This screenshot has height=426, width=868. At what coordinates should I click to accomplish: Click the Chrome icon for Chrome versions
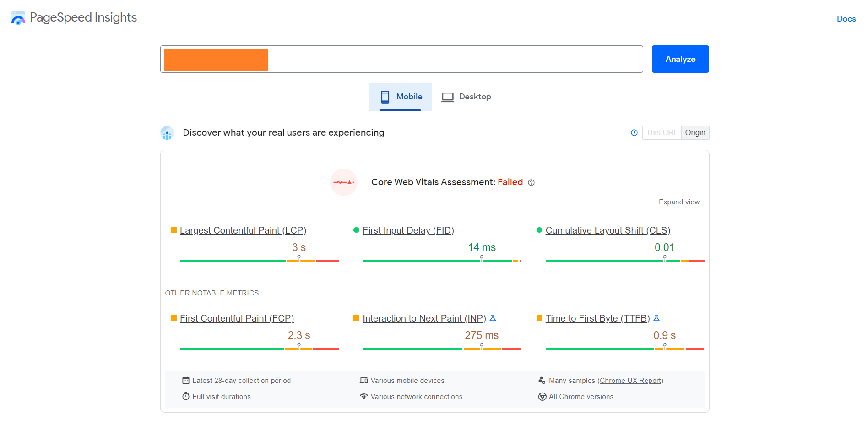542,397
